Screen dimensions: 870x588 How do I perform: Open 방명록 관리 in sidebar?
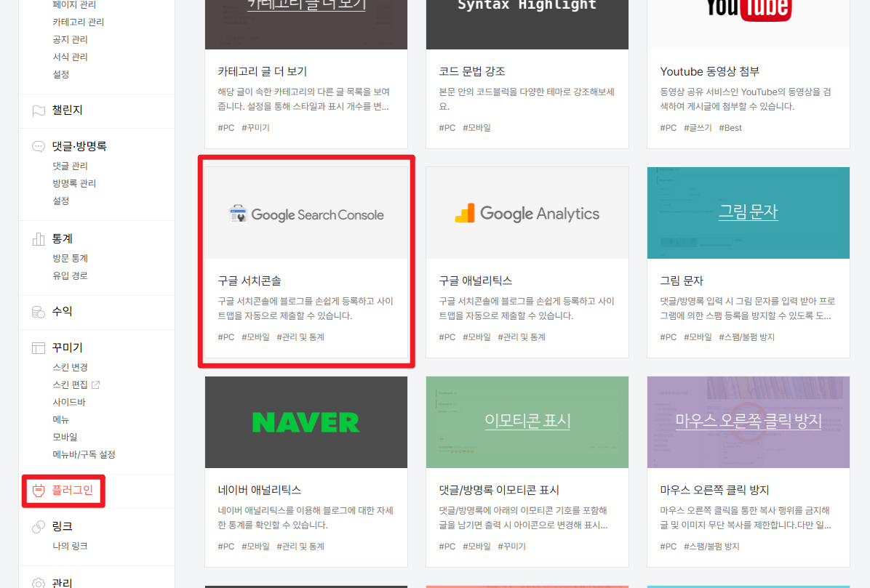tap(74, 183)
